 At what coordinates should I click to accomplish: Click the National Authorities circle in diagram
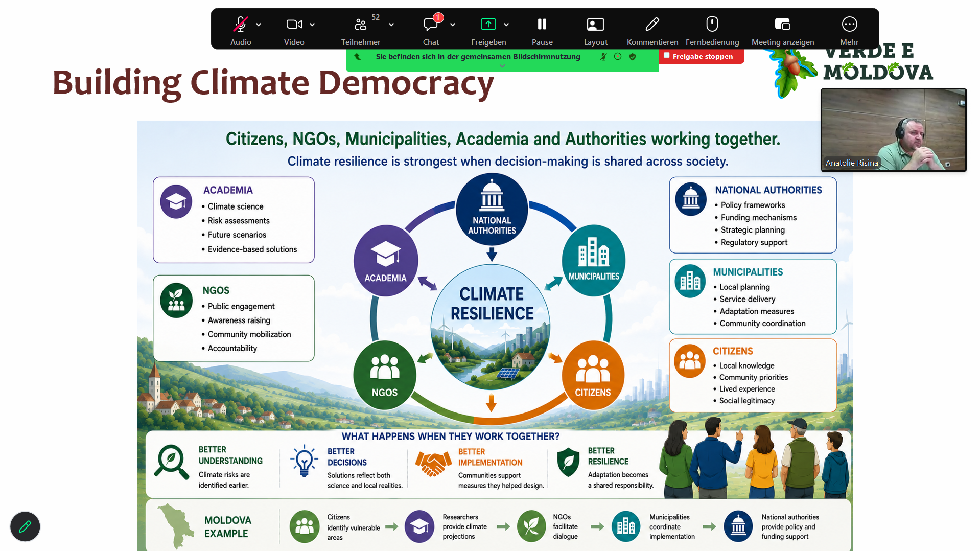point(492,209)
